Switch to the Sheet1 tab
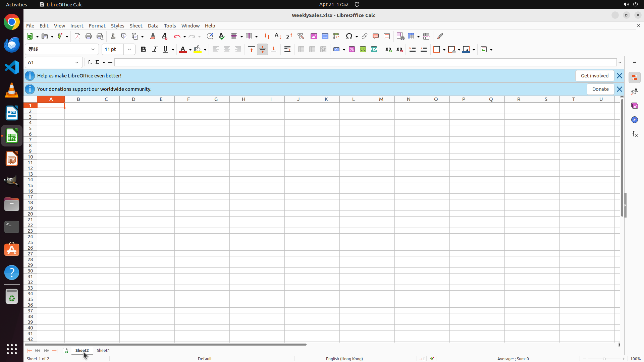The height and width of the screenshot is (362, 644). coord(103,350)
